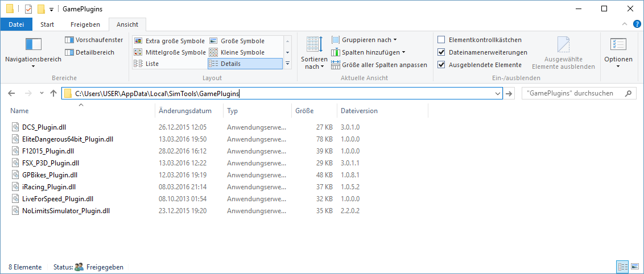Screen dimensions: 644x274
Task: Open recent locations dropdown arrow
Action: tap(42, 94)
